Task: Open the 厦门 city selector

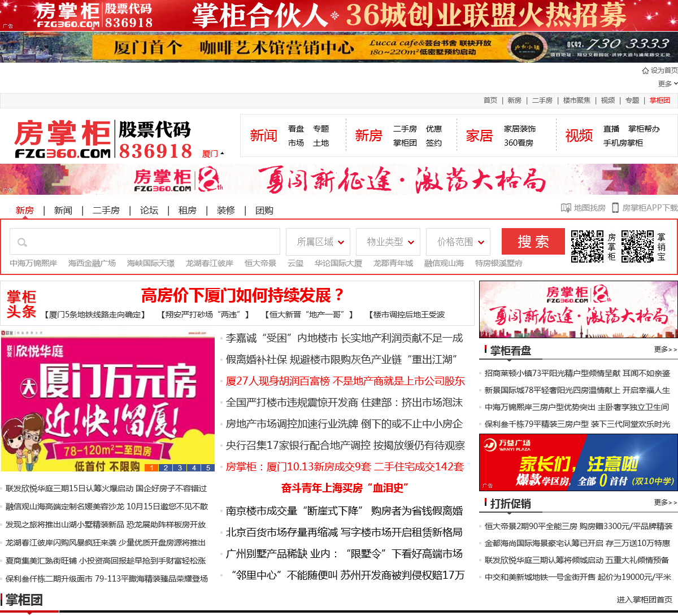Action: point(213,154)
